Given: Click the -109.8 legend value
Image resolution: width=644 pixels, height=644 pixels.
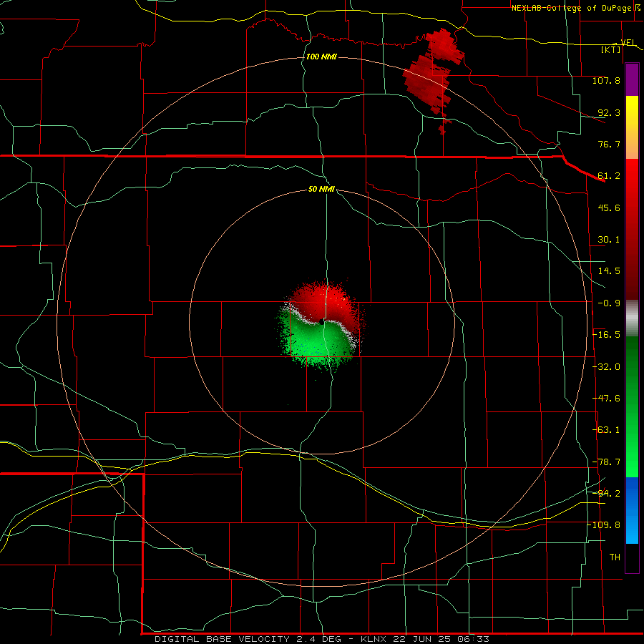Looking at the screenshot, I should [605, 525].
